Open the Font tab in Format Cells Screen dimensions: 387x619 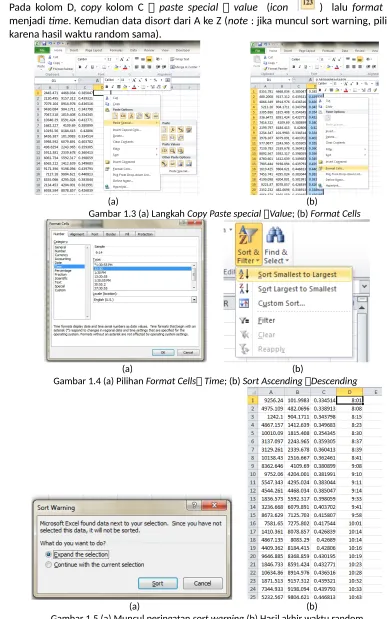(x=95, y=234)
